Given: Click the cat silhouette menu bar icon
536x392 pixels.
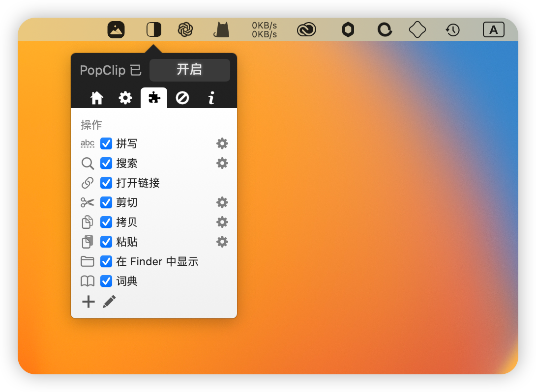Looking at the screenshot, I should 221,29.
